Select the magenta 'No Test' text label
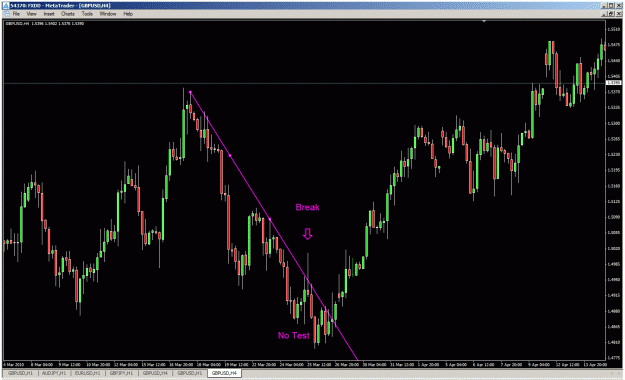The image size is (625, 380). [294, 335]
